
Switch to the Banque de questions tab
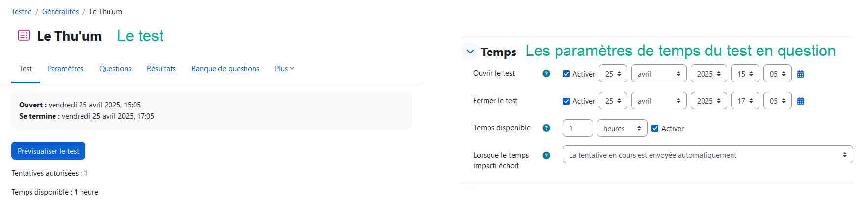[x=225, y=69]
